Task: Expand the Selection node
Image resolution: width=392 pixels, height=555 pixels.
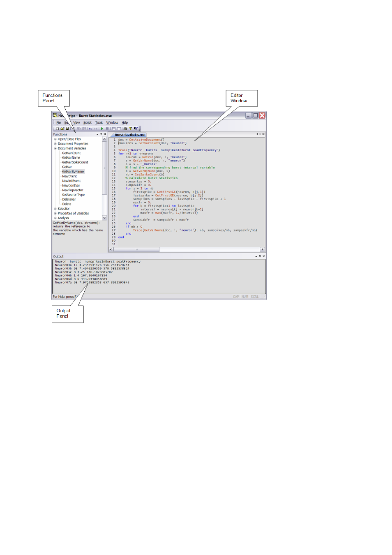Action: (55, 209)
